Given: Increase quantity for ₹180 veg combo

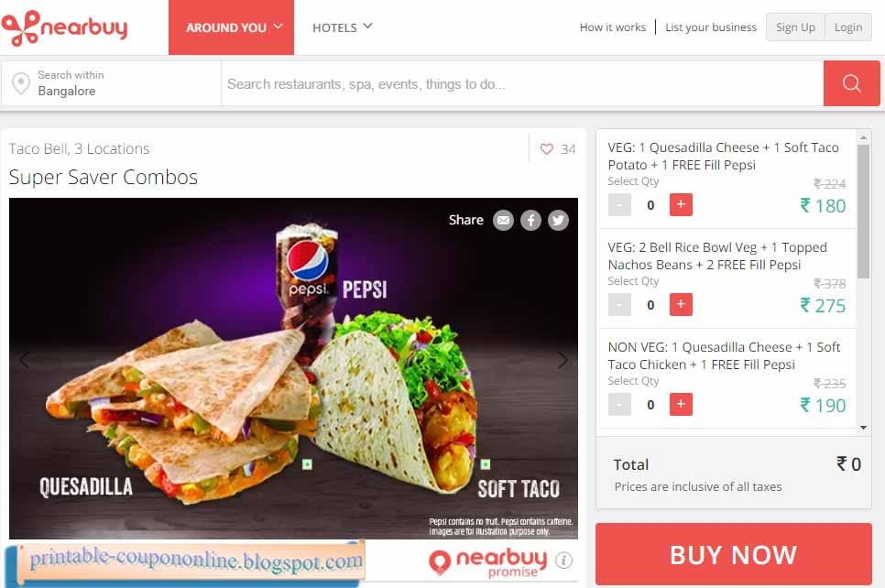Looking at the screenshot, I should coord(681,205).
